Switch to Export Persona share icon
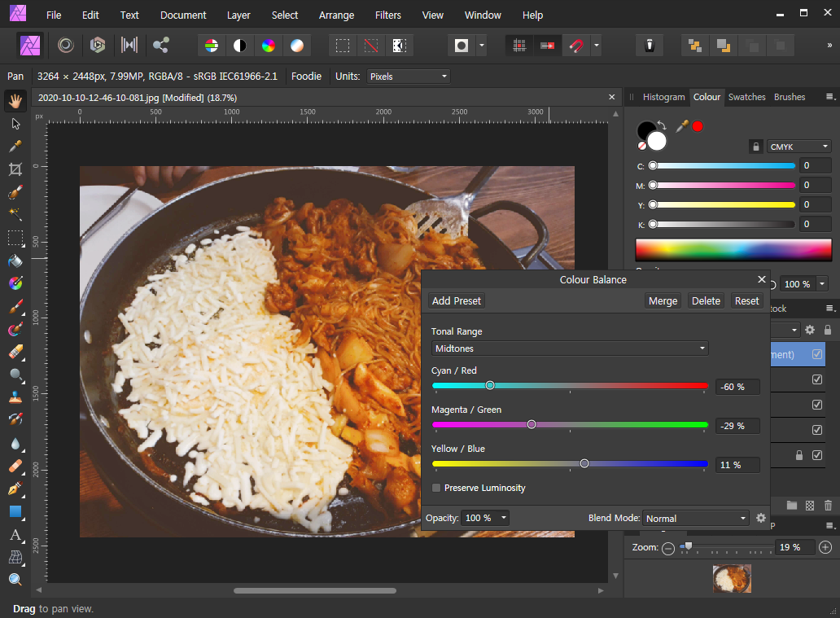The width and height of the screenshot is (840, 618). [x=160, y=45]
